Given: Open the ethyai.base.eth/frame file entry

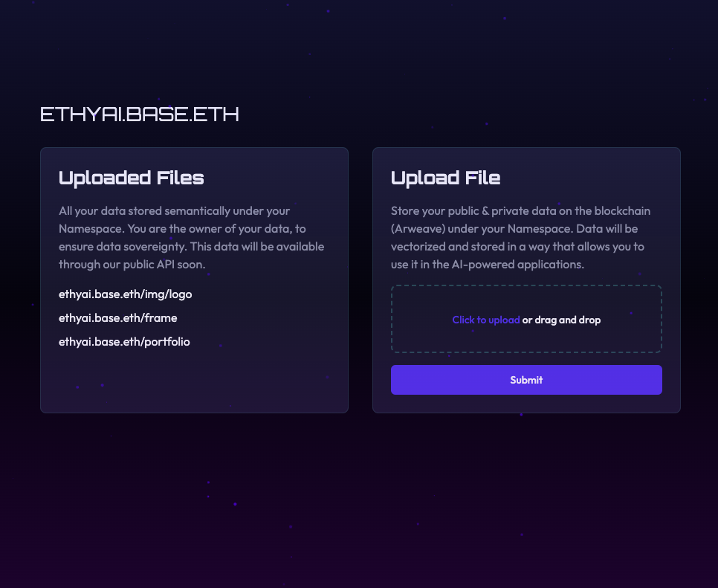Looking at the screenshot, I should (117, 318).
